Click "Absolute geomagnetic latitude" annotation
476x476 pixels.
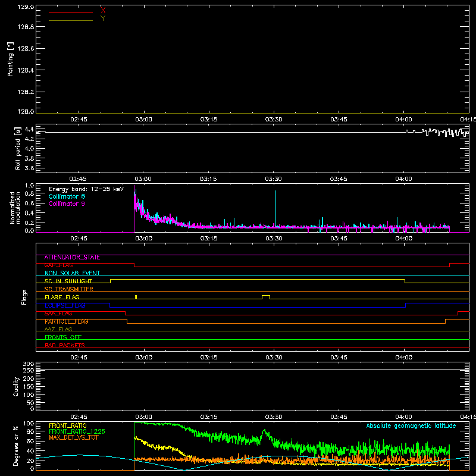coord(411,425)
